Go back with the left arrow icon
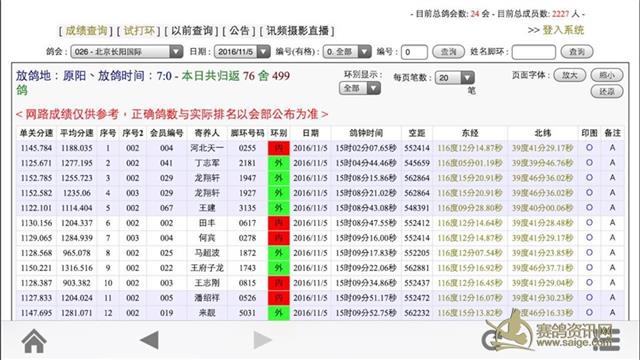This screenshot has height=360, width=640. pyautogui.click(x=149, y=340)
